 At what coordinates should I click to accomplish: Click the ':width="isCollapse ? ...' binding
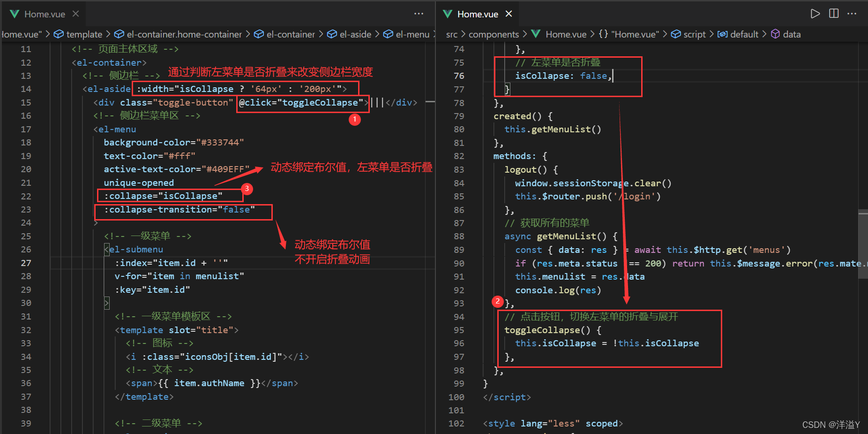coord(239,89)
